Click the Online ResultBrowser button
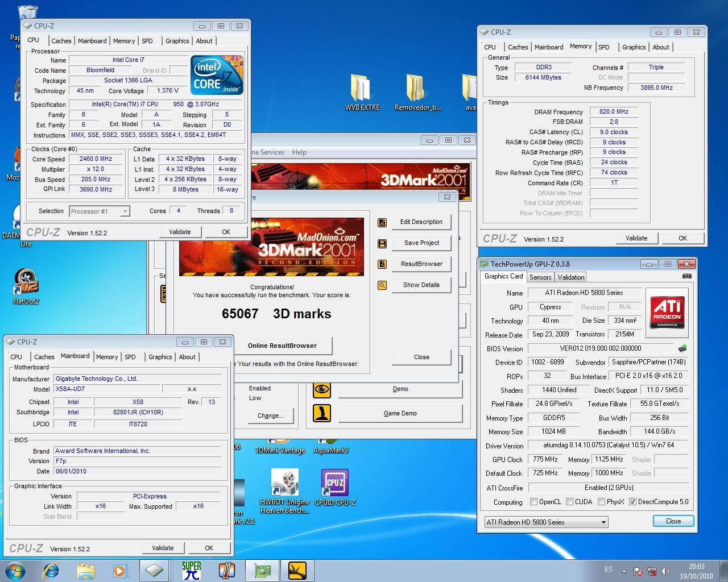 pos(282,346)
